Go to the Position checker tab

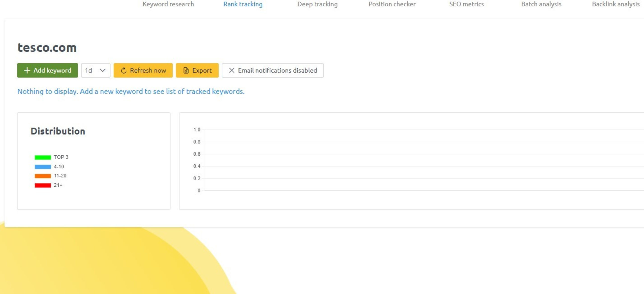[392, 4]
